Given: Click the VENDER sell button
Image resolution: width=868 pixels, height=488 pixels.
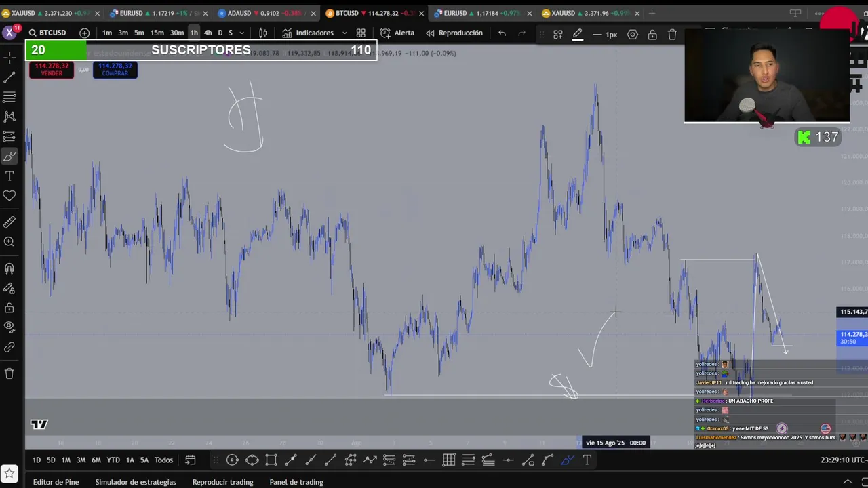Looking at the screenshot, I should 52,70.
